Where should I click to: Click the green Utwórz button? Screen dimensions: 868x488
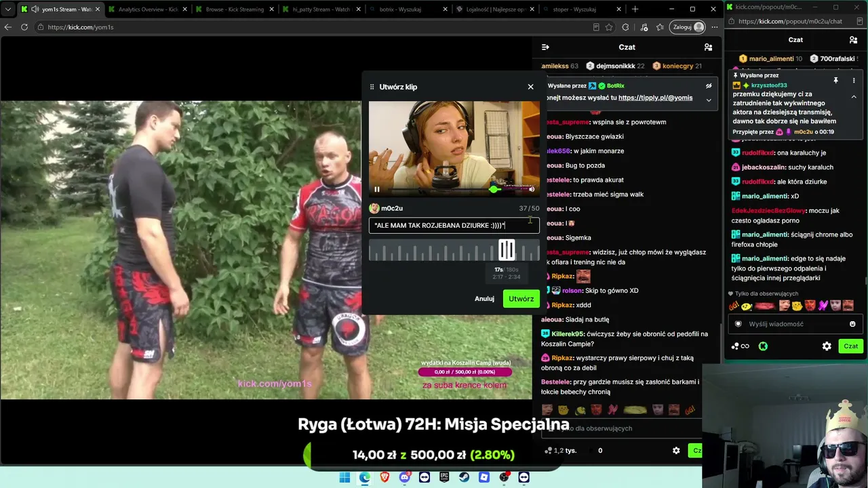point(521,299)
